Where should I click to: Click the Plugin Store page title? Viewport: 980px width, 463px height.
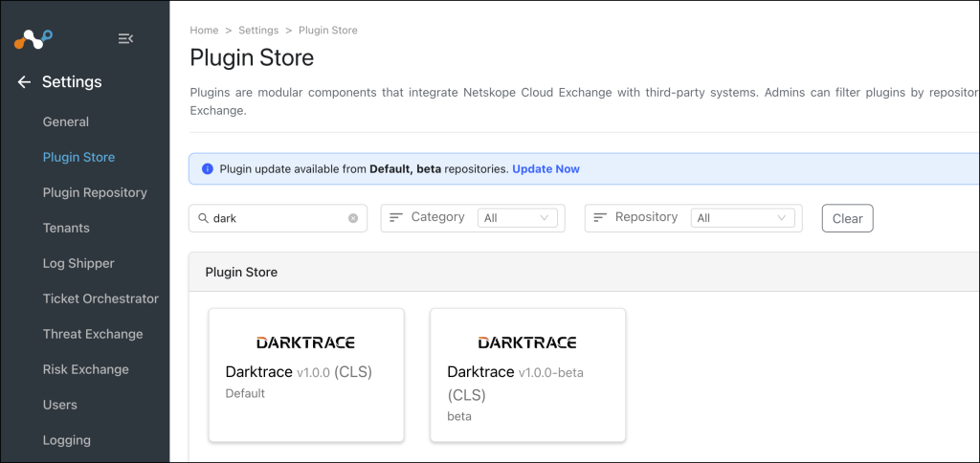coord(252,58)
